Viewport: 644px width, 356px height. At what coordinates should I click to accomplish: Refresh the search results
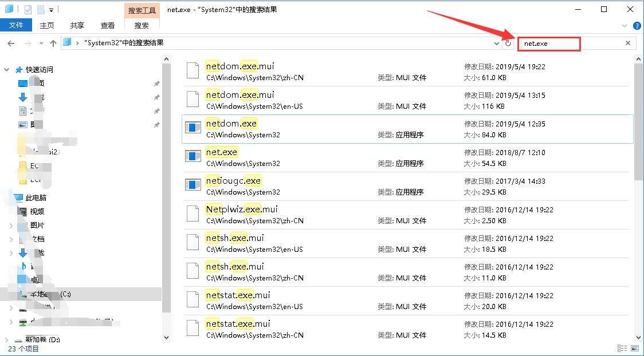tap(508, 43)
